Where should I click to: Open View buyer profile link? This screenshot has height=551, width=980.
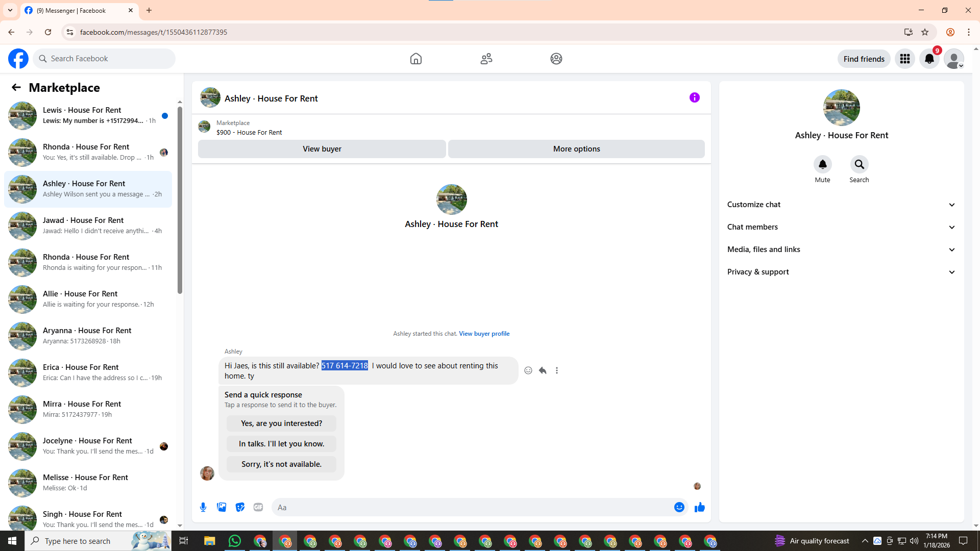[484, 334]
